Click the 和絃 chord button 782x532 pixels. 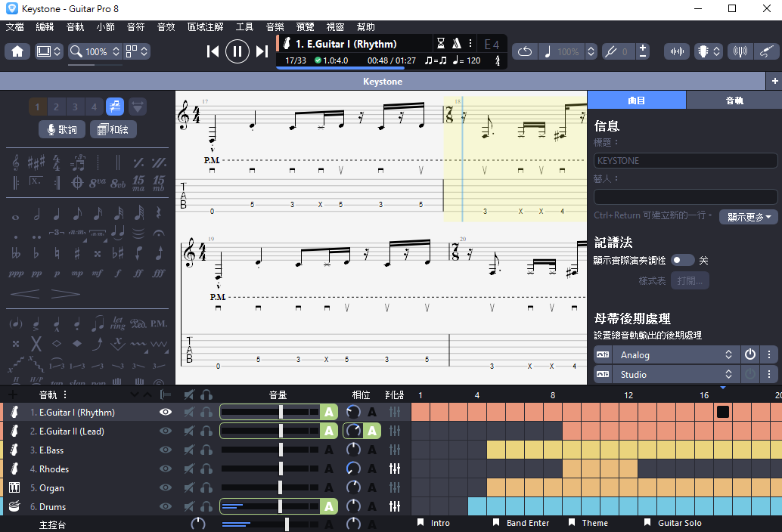pos(113,129)
